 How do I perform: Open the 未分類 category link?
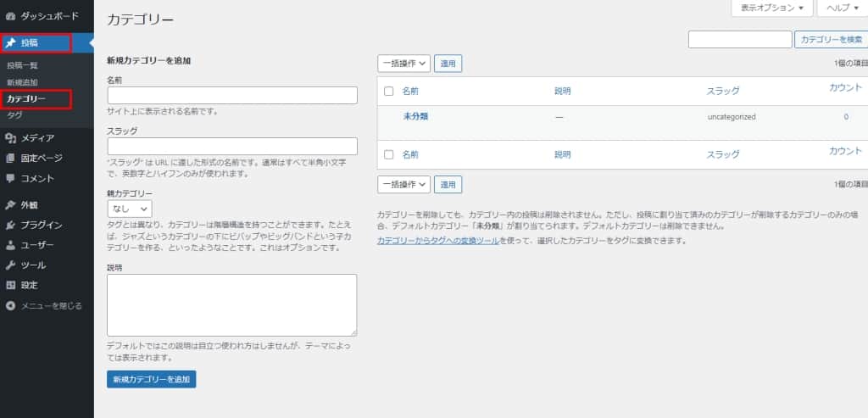[415, 117]
